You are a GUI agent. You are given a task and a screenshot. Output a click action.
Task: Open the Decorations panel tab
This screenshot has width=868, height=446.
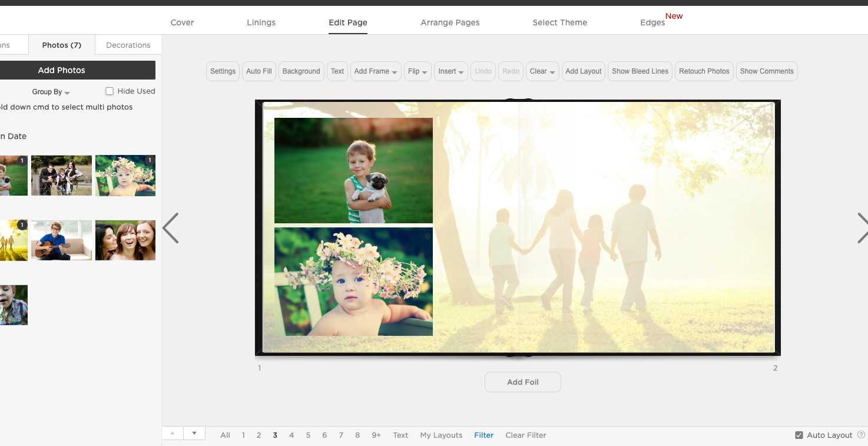pyautogui.click(x=128, y=45)
